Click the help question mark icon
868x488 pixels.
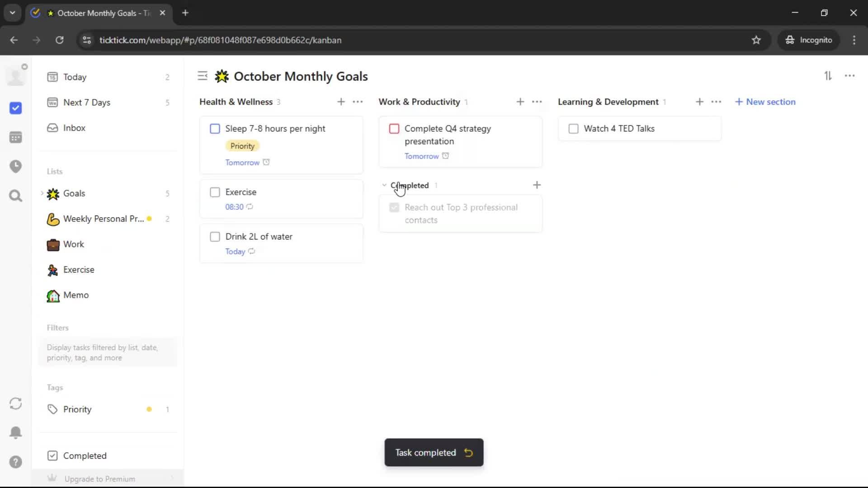tap(15, 462)
